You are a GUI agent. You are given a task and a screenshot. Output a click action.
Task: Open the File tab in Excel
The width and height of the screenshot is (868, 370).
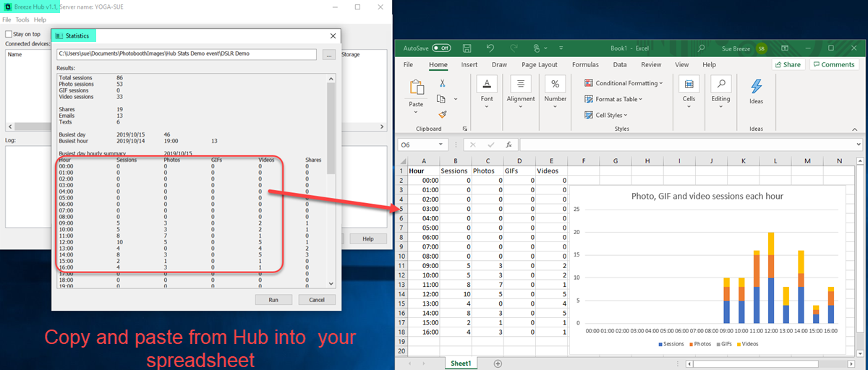[x=408, y=64]
